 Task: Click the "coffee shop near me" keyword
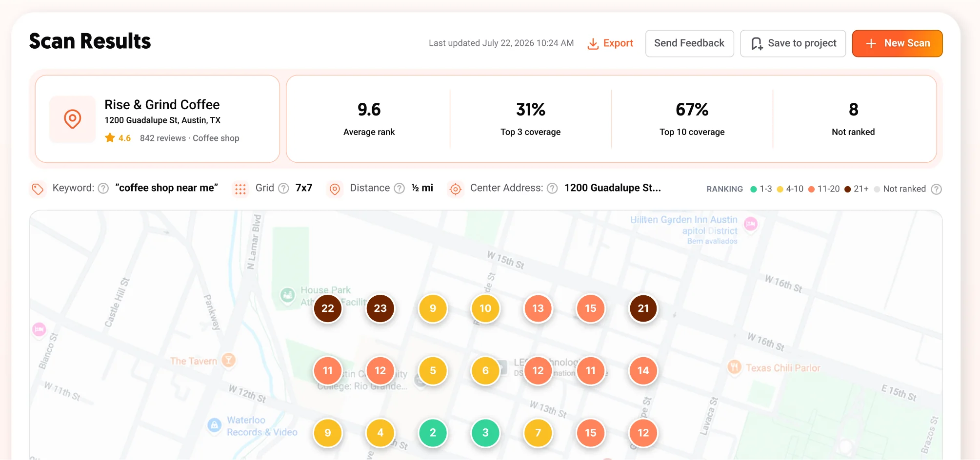tap(166, 188)
